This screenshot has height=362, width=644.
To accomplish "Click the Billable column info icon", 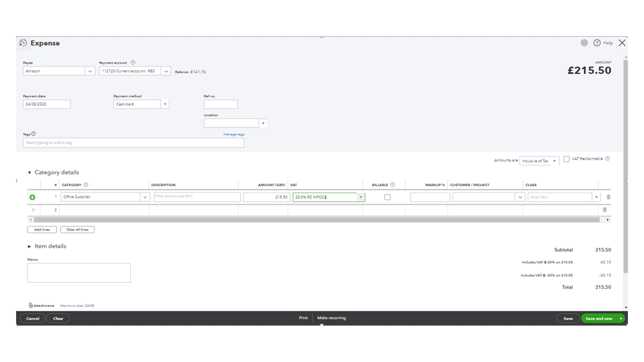I will tap(393, 185).
